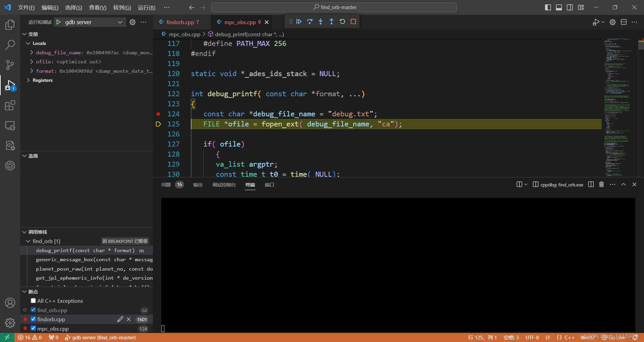Collapse the find_orb [1] thread
Image resolution: width=644 pixels, height=342 pixels.
(x=28, y=241)
